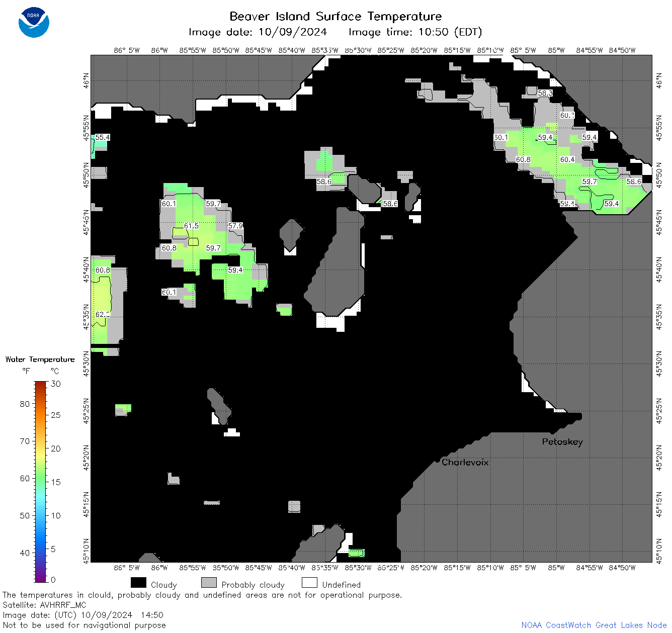Click the 30 °C scale tick label
This screenshot has height=633, width=672.
click(56, 384)
